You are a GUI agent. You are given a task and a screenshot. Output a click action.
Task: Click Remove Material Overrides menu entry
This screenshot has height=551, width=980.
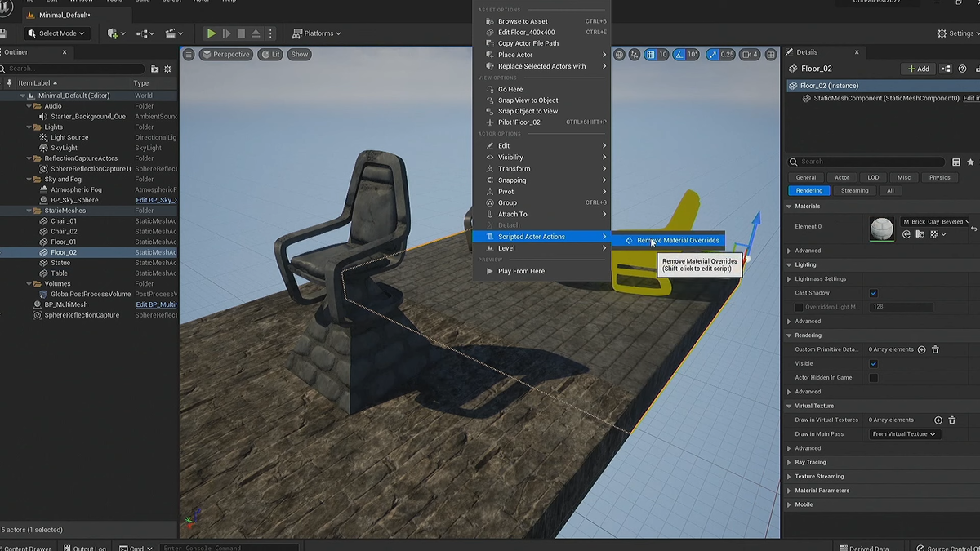pyautogui.click(x=670, y=240)
